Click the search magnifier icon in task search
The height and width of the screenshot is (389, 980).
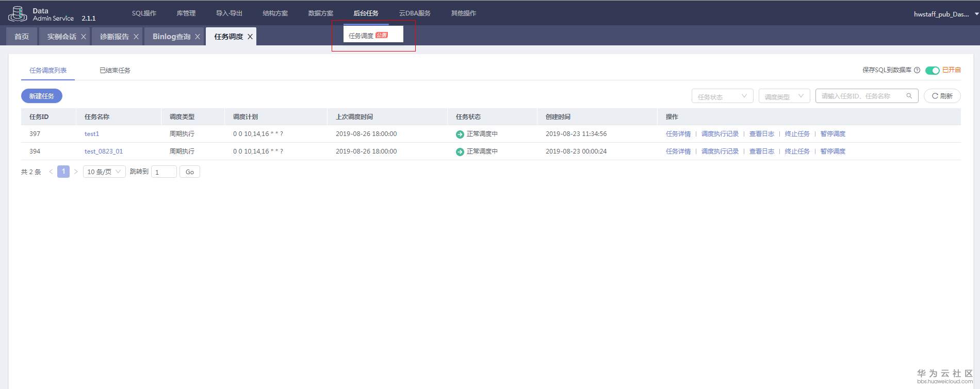click(909, 96)
